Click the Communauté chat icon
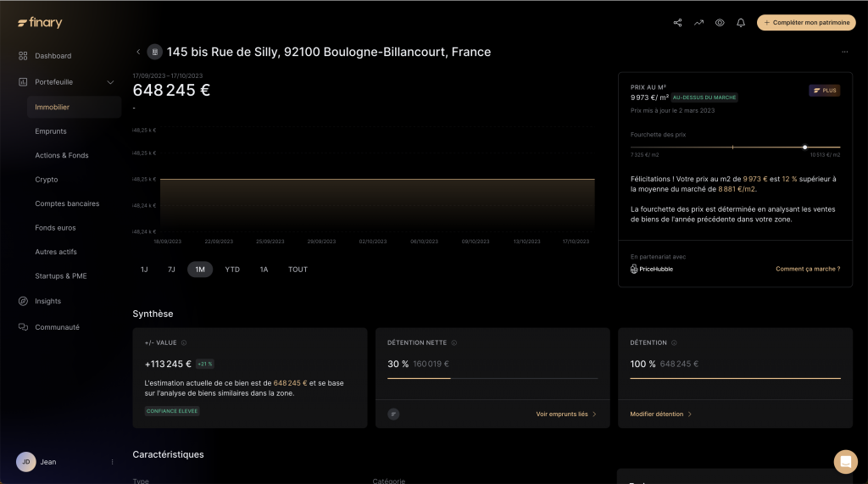Image resolution: width=868 pixels, height=484 pixels. pyautogui.click(x=23, y=327)
